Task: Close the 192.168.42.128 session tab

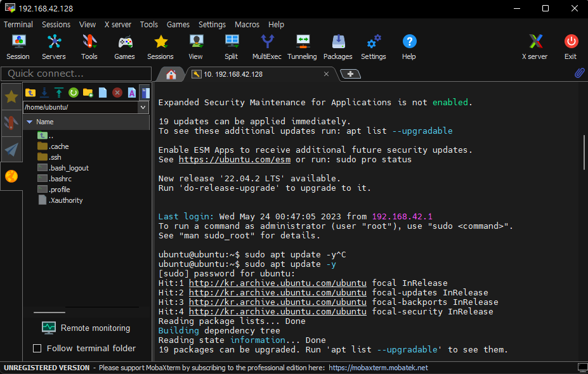Action: tap(326, 74)
